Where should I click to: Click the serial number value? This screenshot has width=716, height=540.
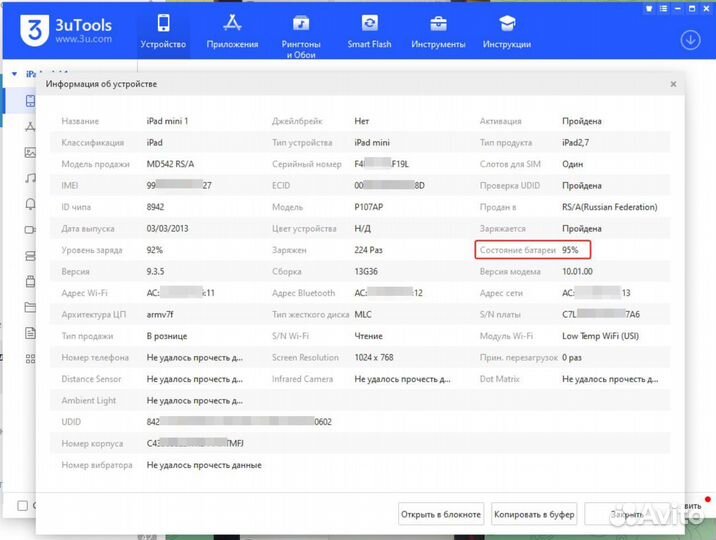tap(381, 164)
